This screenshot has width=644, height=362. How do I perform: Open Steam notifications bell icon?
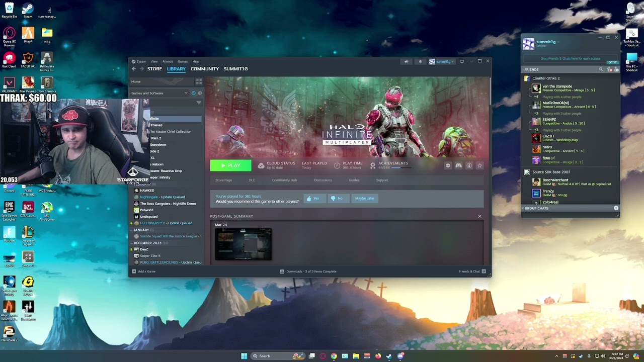coord(420,61)
